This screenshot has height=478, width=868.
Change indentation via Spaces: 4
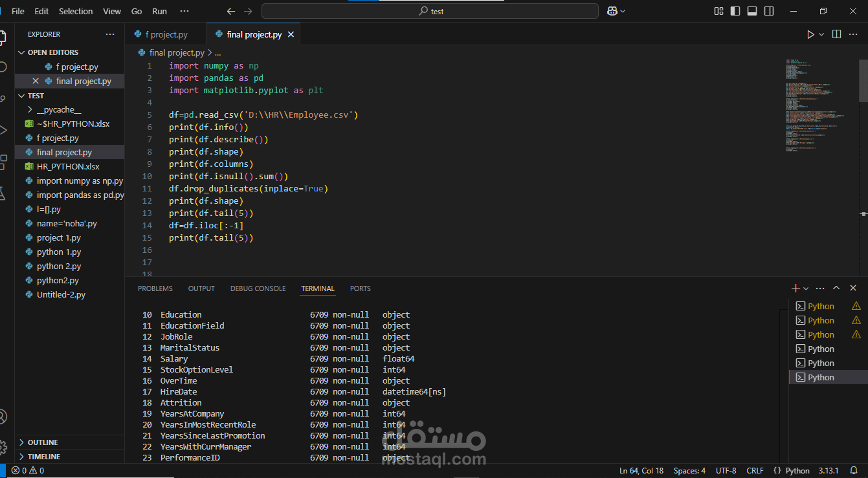pos(689,470)
